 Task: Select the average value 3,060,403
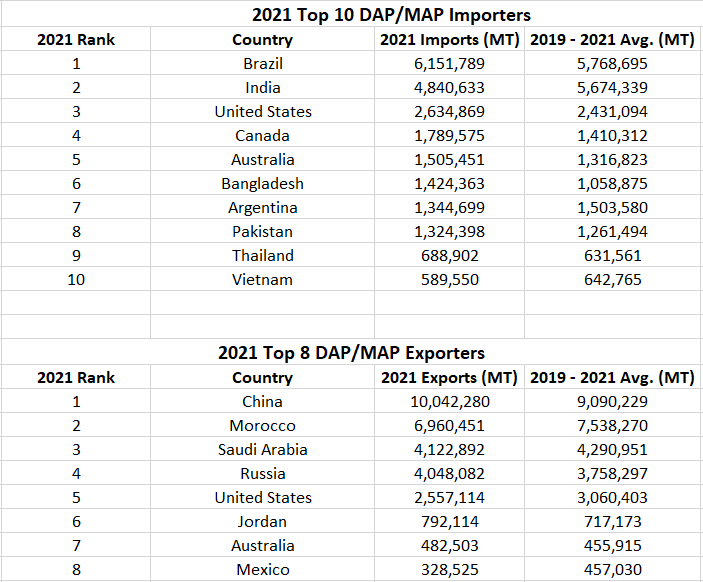click(612, 497)
